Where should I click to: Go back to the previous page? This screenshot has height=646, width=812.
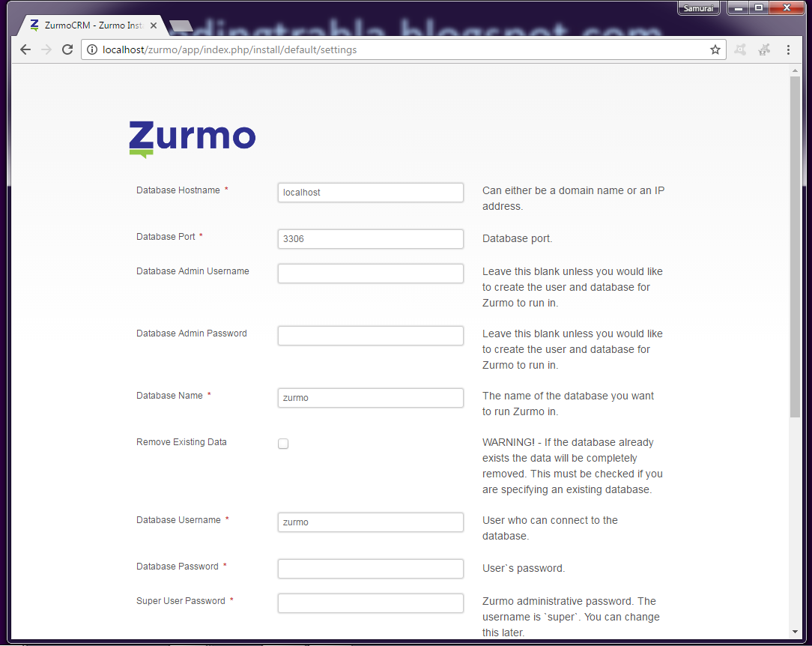click(x=25, y=49)
